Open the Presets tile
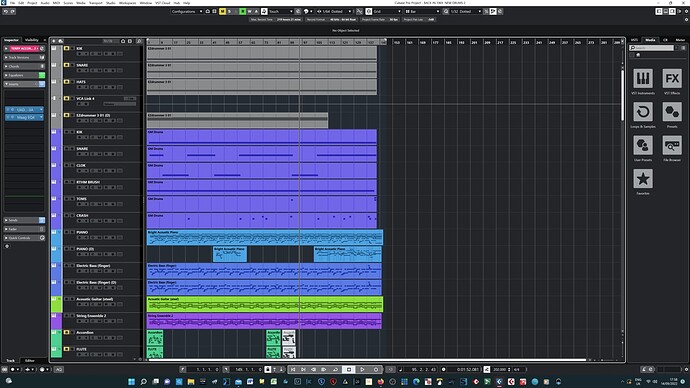690x388 pixels. point(672,112)
